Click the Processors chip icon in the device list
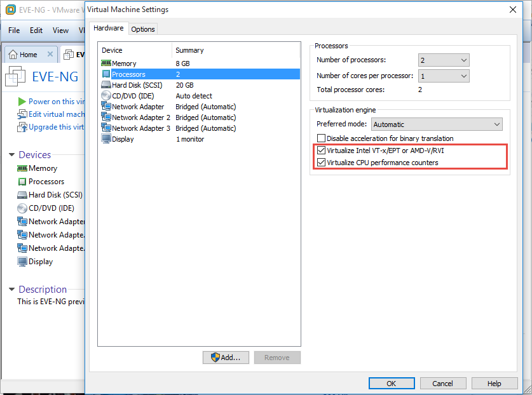The width and height of the screenshot is (532, 395). click(x=106, y=74)
